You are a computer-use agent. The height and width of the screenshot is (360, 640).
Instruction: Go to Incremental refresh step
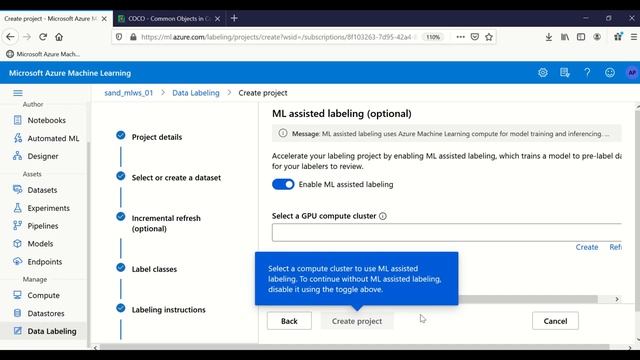tap(166, 223)
